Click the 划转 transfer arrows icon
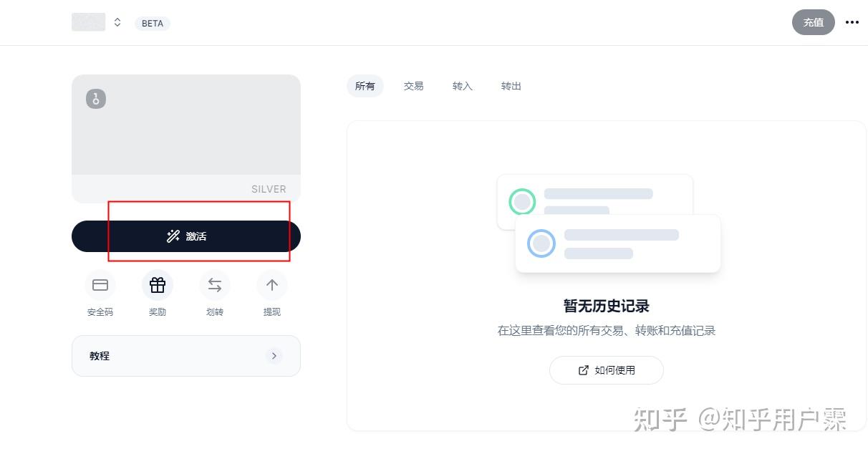 tap(215, 285)
